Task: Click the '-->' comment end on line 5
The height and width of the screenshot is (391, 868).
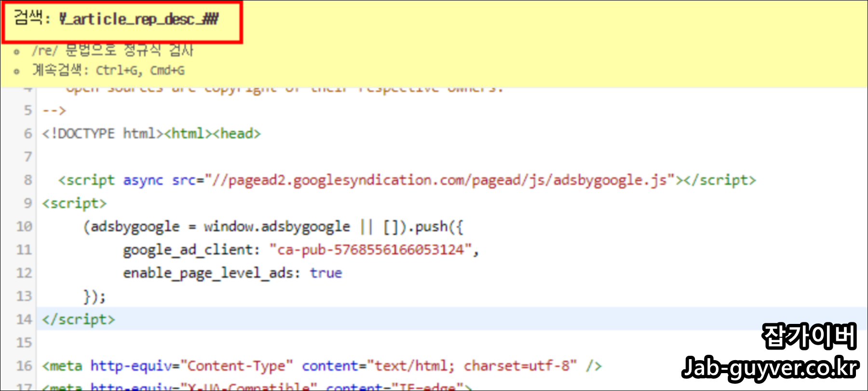Action: click(x=54, y=111)
